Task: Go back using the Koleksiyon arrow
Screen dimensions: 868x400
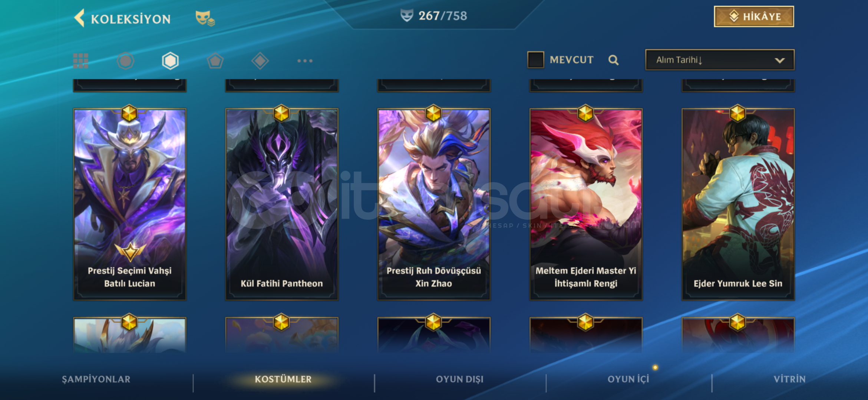Action: point(79,18)
